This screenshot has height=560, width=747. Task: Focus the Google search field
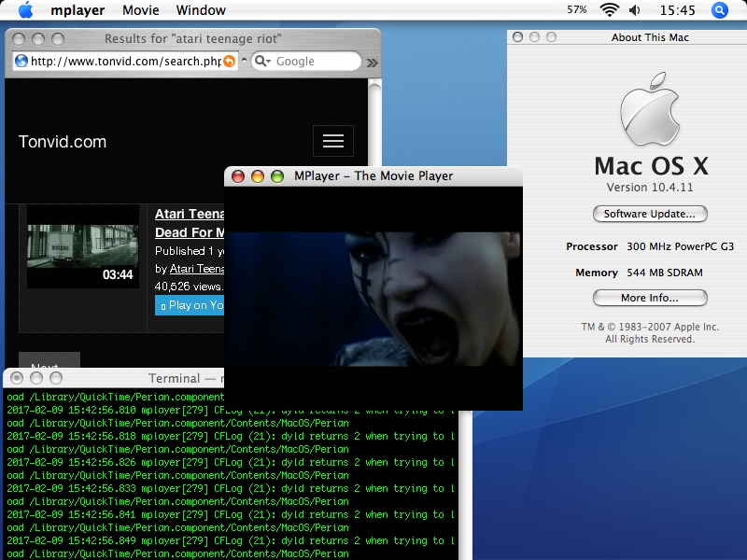(x=305, y=61)
